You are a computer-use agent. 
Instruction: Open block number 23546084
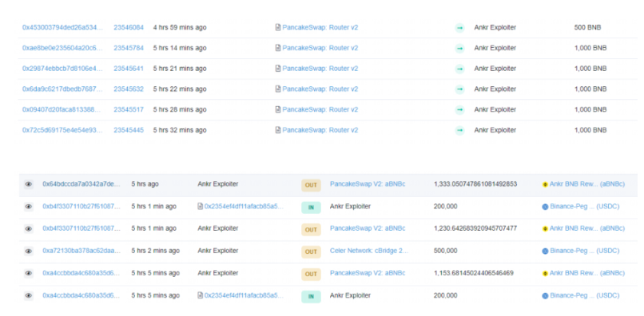point(129,27)
